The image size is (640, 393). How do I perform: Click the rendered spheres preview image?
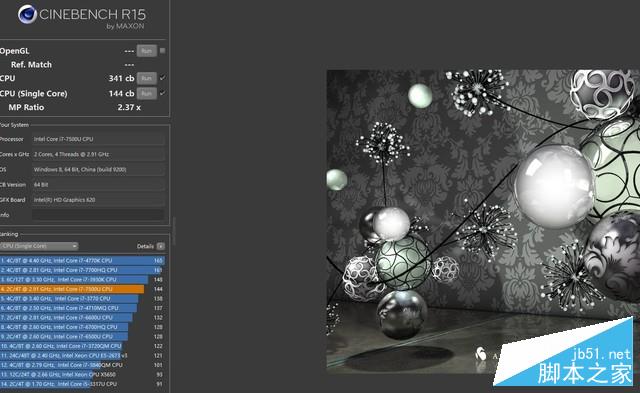[x=483, y=221]
